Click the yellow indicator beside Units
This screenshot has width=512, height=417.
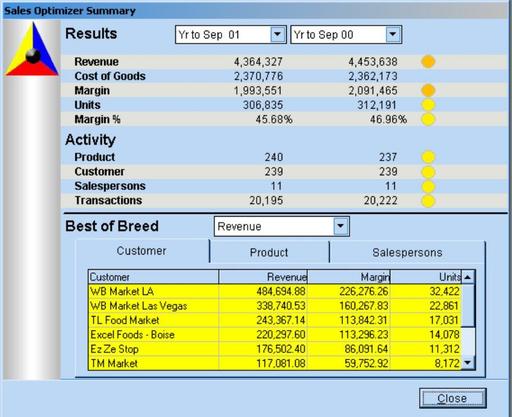point(428,105)
